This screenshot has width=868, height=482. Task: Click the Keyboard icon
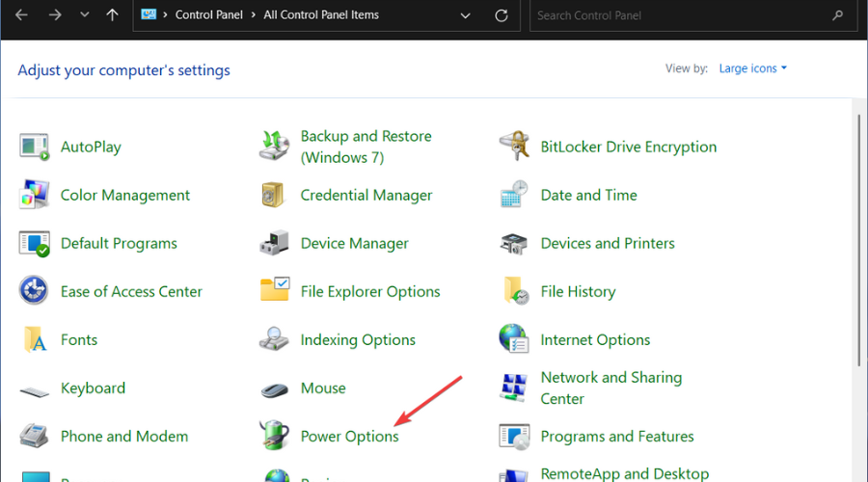[35, 391]
